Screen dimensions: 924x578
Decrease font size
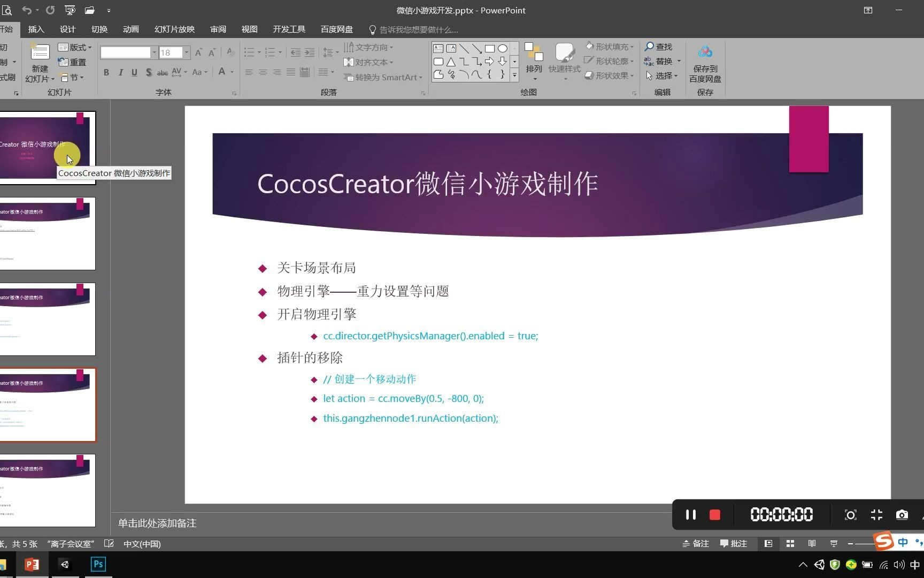coord(212,52)
